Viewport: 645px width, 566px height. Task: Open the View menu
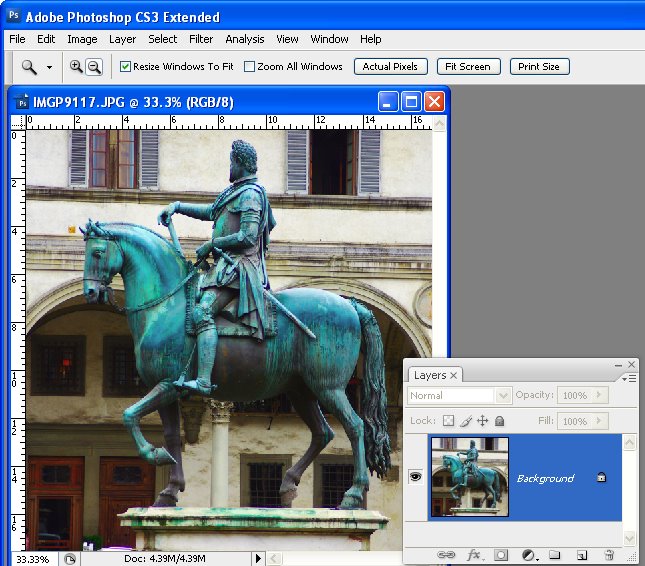click(x=287, y=39)
